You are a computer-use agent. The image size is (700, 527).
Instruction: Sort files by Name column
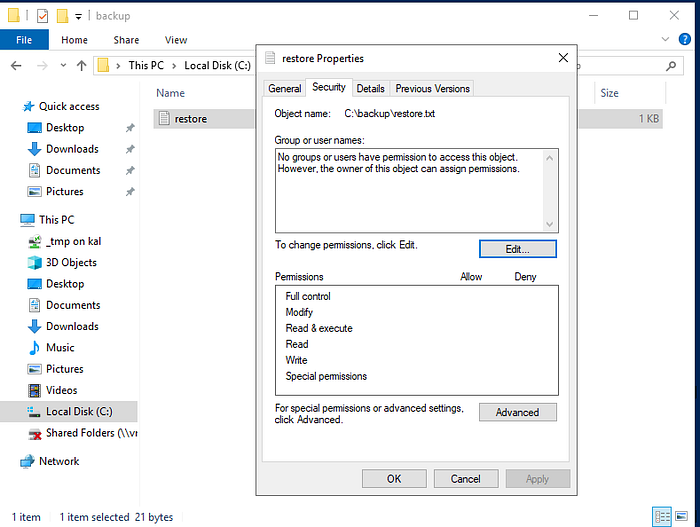(x=170, y=93)
